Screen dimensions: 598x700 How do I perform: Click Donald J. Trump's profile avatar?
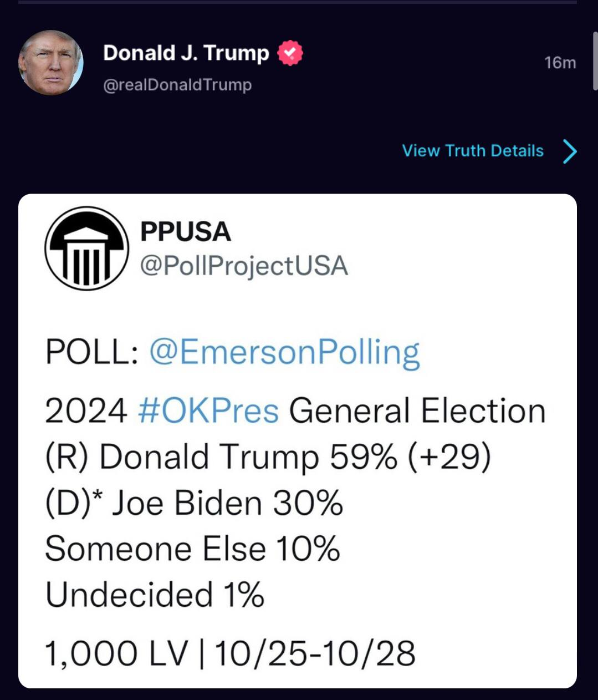pos(50,63)
